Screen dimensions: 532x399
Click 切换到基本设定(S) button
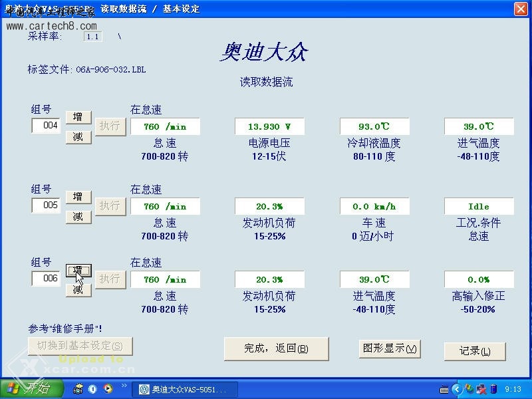coord(80,346)
